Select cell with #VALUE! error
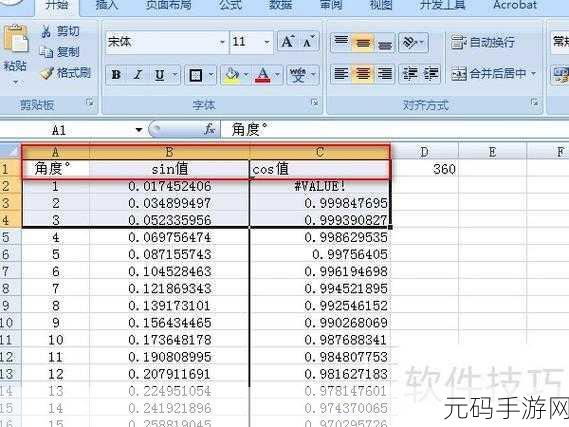569x427 pixels. [320, 186]
